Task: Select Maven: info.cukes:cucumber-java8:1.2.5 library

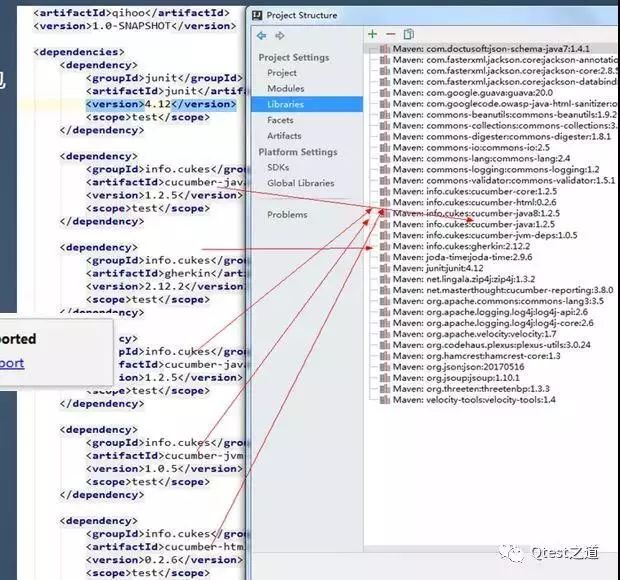Action: click(x=476, y=213)
